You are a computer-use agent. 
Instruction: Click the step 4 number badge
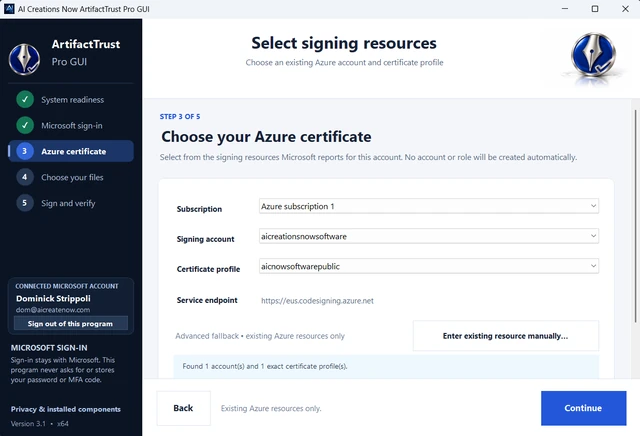point(24,177)
